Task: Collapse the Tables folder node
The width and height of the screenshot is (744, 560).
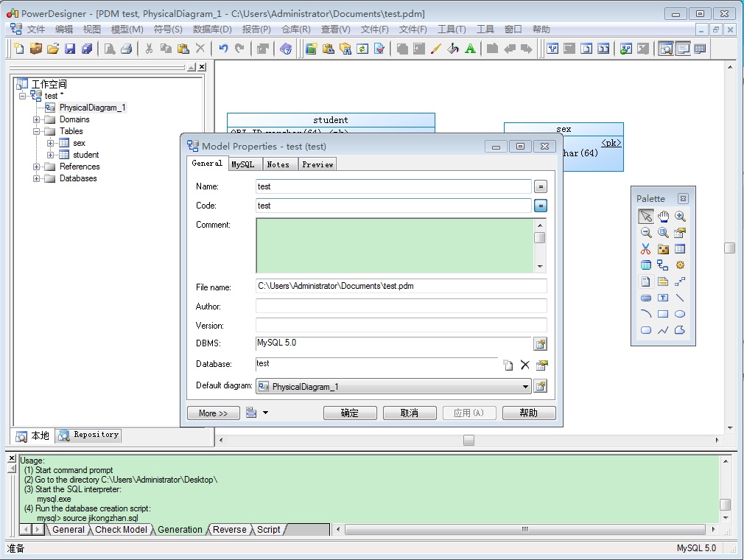Action: [36, 131]
